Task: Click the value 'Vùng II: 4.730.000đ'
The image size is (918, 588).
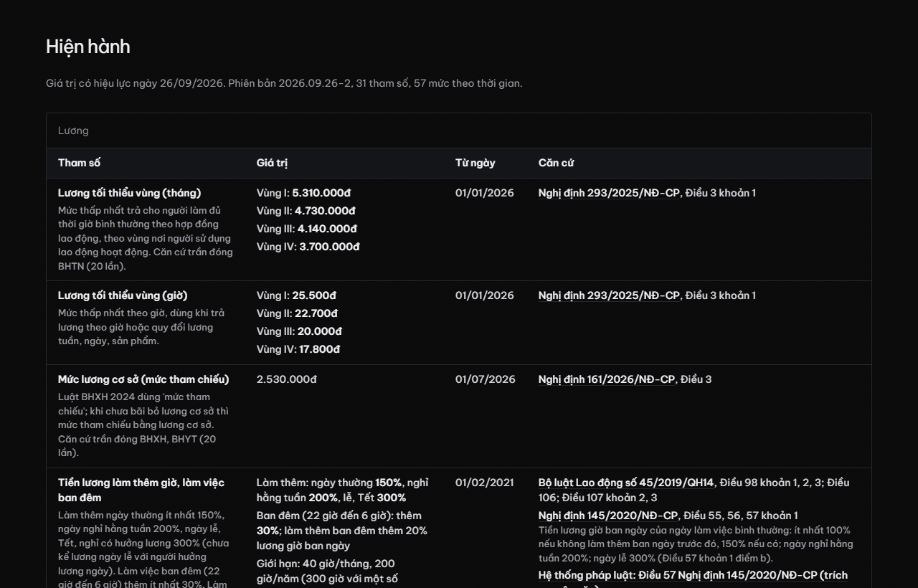Action: [306, 211]
